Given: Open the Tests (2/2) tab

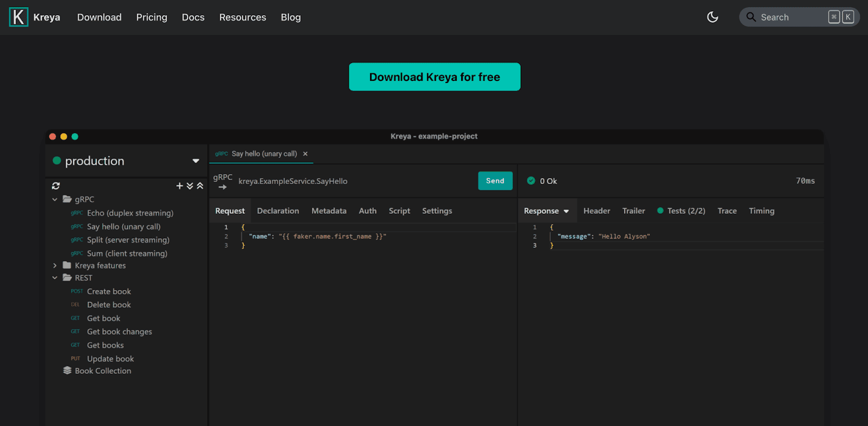Looking at the screenshot, I should point(681,211).
